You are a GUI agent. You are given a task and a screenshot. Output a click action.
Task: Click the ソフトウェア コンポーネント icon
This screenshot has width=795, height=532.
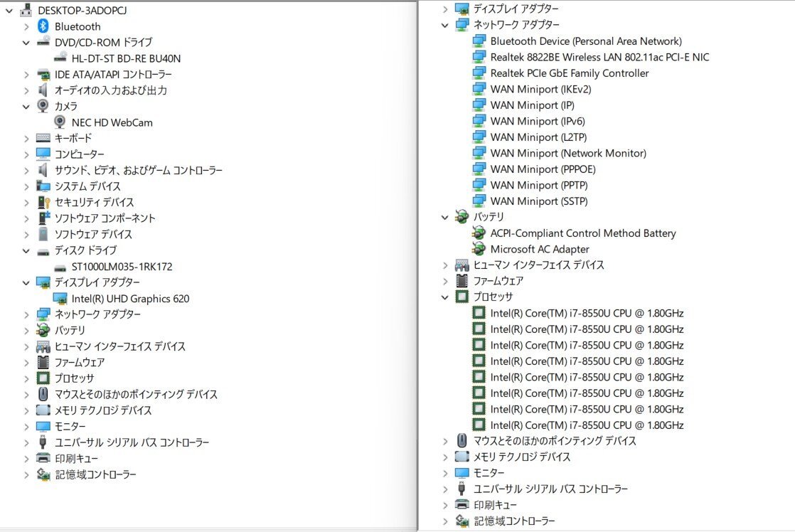click(x=43, y=218)
